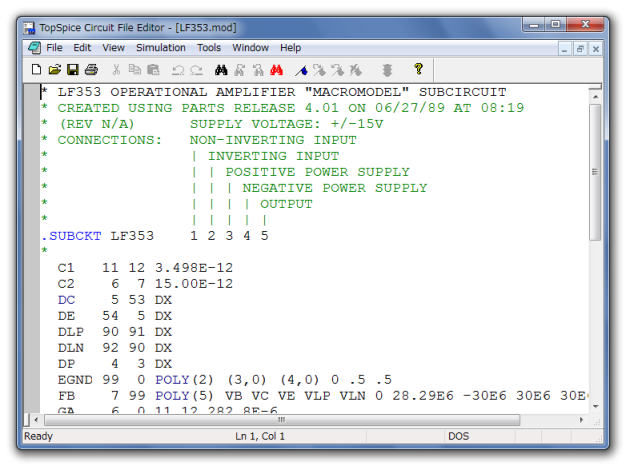Click the grayed Find Previous binoculars icon
This screenshot has width=626, height=466.
258,70
